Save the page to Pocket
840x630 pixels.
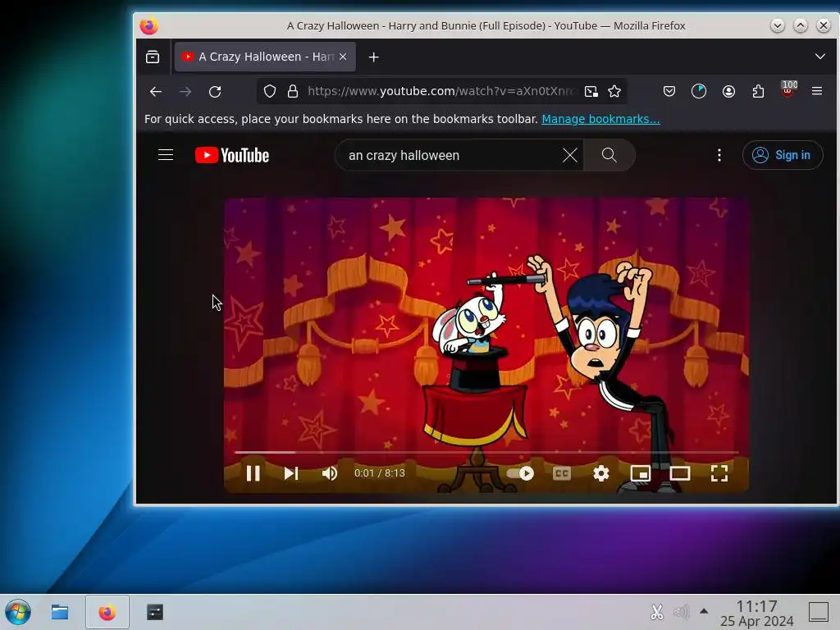click(x=669, y=92)
